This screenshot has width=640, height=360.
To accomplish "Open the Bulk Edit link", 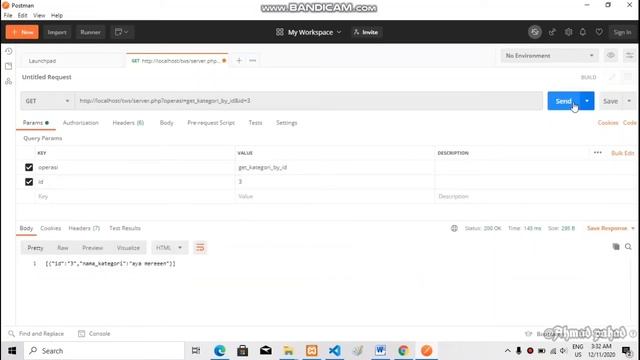I will (x=623, y=153).
